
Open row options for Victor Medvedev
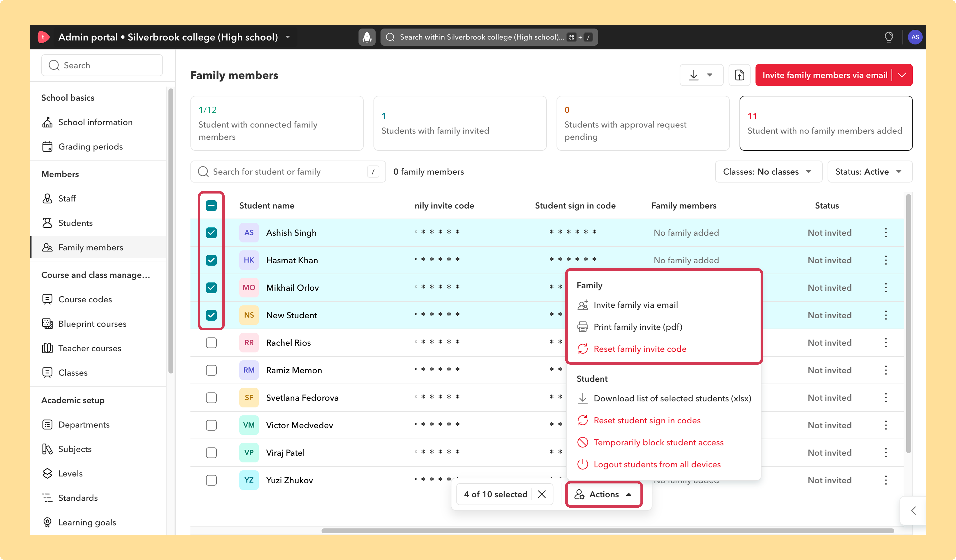(x=886, y=425)
